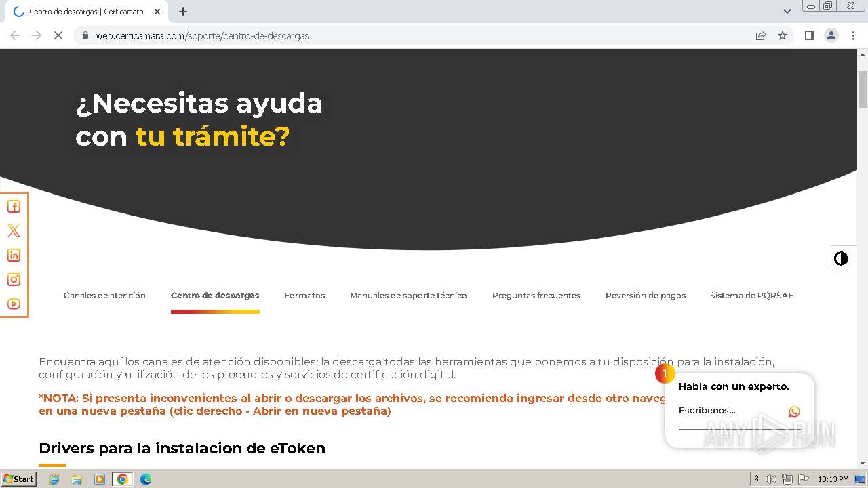View site information via padlock icon
The image size is (868, 488).
tap(85, 35)
